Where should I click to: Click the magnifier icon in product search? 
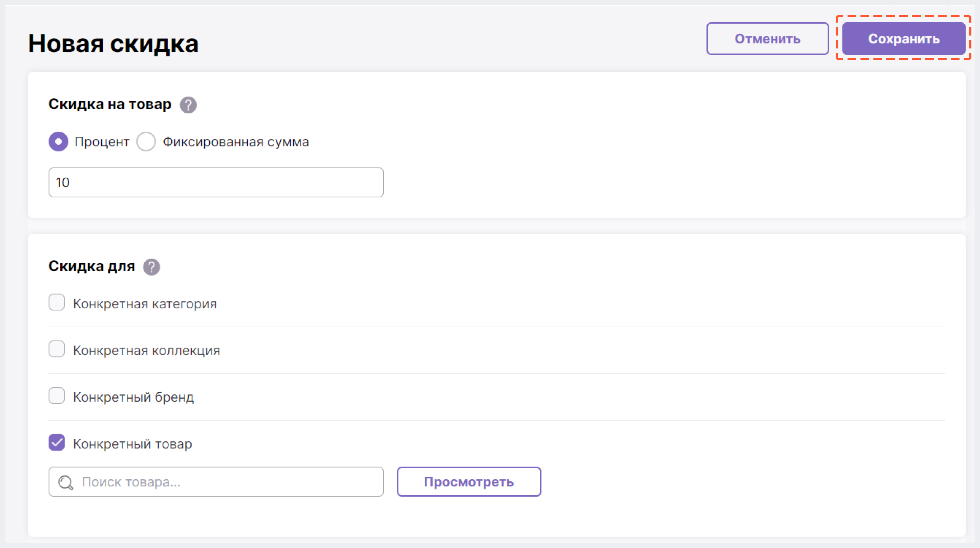(65, 483)
